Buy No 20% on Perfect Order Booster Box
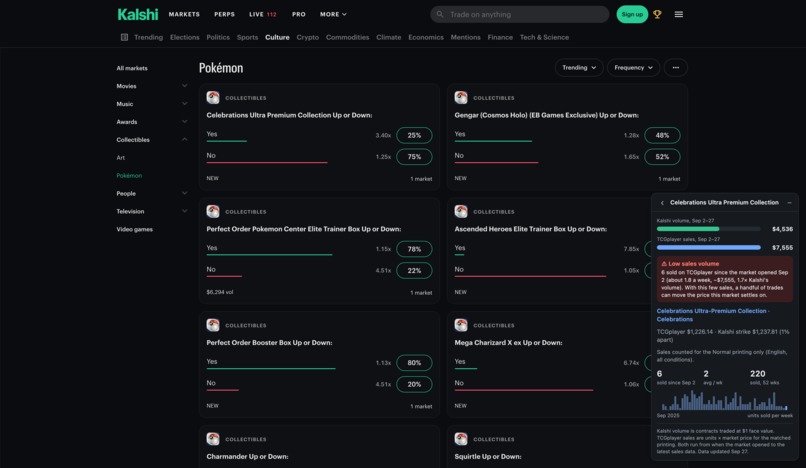 pyautogui.click(x=414, y=384)
